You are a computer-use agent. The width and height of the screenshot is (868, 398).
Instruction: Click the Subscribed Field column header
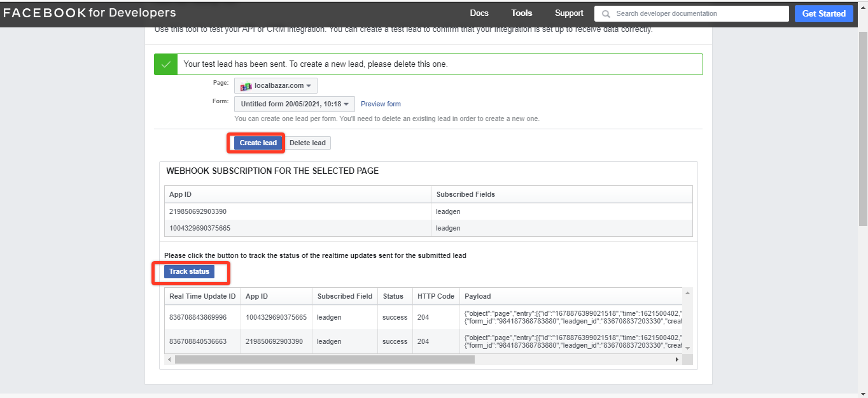click(345, 296)
